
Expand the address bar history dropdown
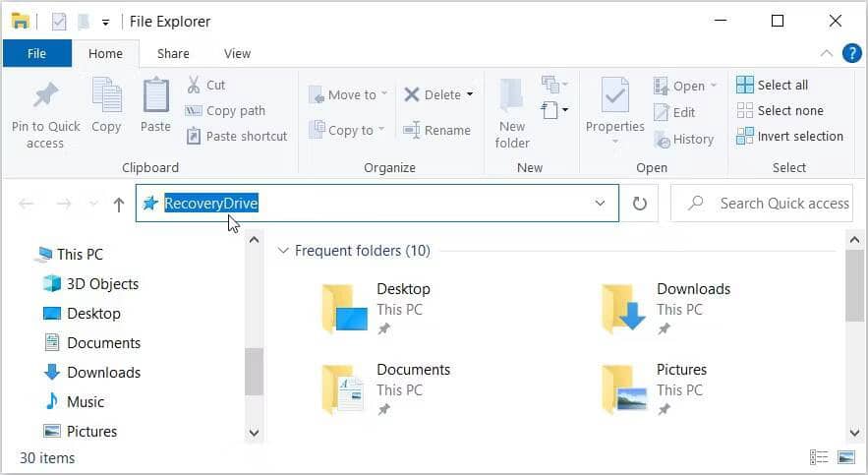click(600, 204)
